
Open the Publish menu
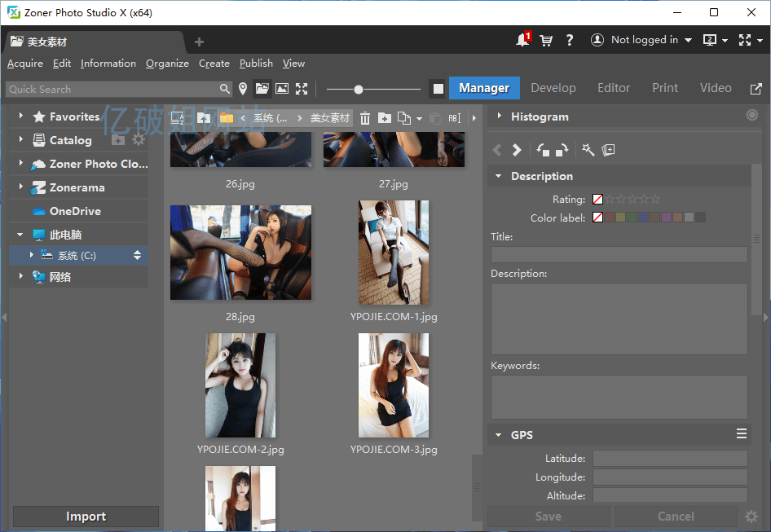255,63
